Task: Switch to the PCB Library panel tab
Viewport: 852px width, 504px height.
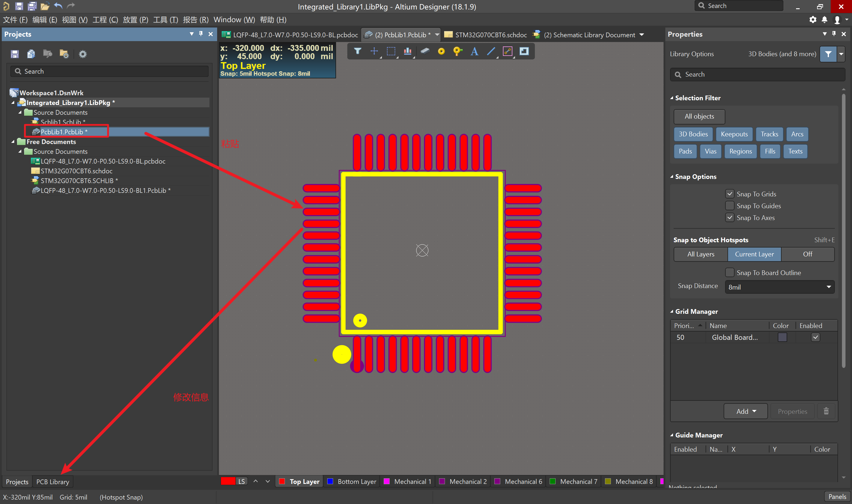Action: (53, 482)
